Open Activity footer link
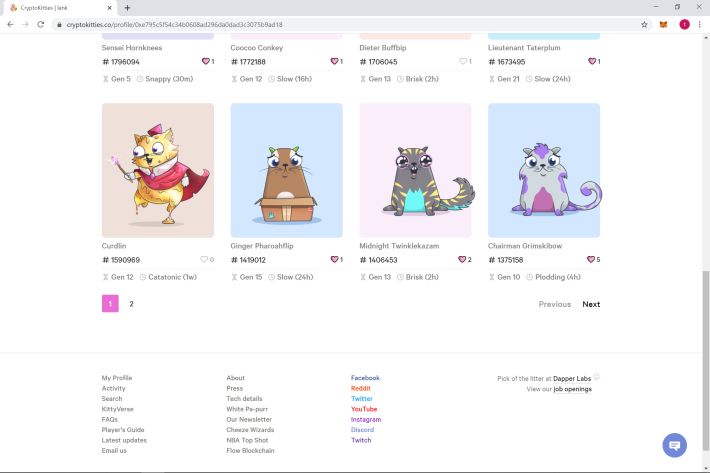710x473 pixels. [x=114, y=388]
